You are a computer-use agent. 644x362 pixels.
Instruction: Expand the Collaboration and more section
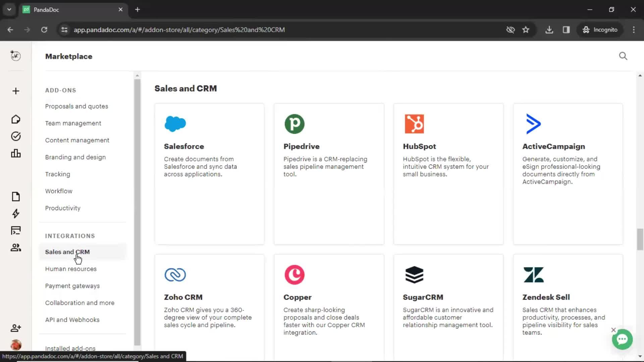(79, 303)
